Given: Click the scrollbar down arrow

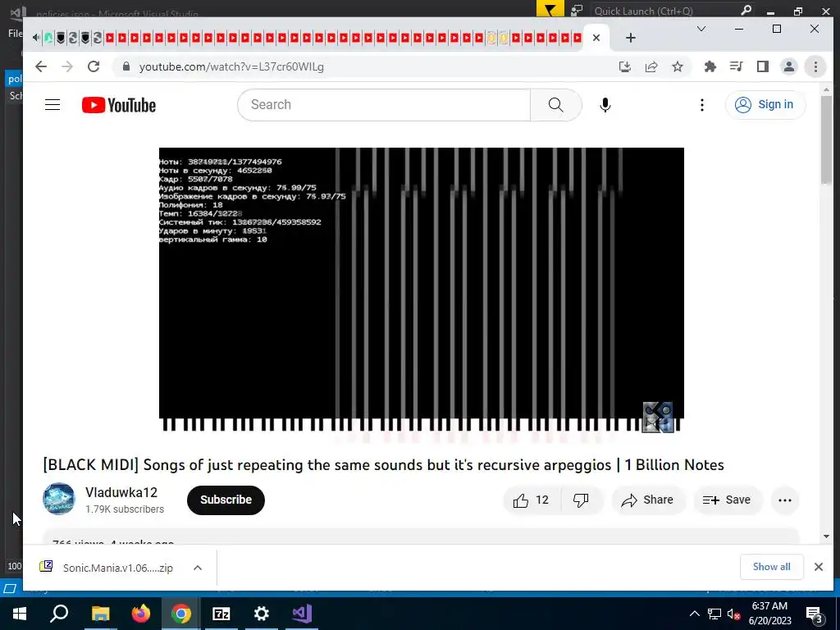Looking at the screenshot, I should tap(826, 536).
